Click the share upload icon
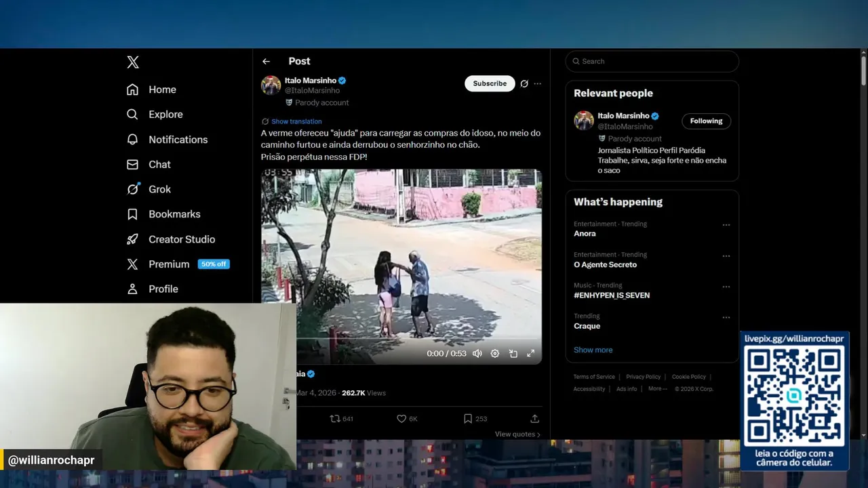 pos(534,419)
